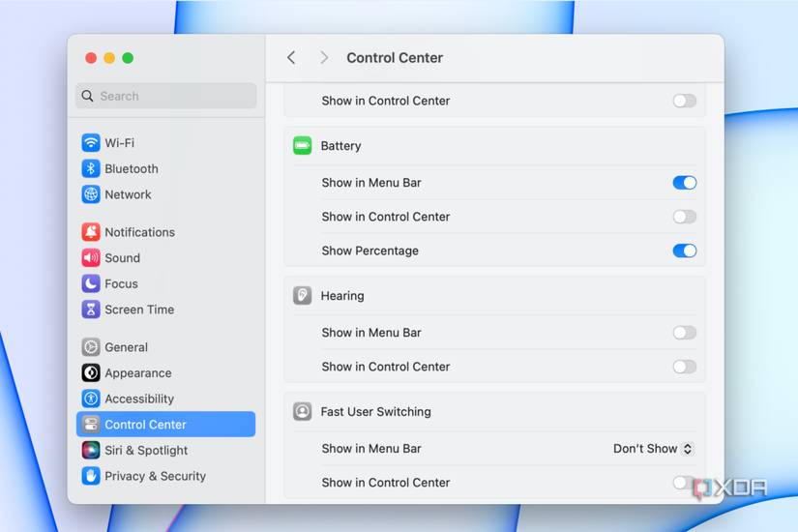This screenshot has height=532, width=798.
Task: Open Wi-Fi settings icon in sidebar
Action: click(91, 142)
